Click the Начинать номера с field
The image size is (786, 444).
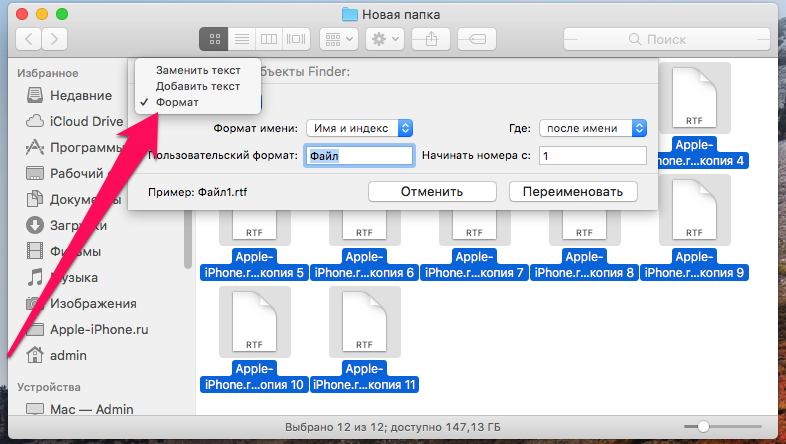(593, 156)
